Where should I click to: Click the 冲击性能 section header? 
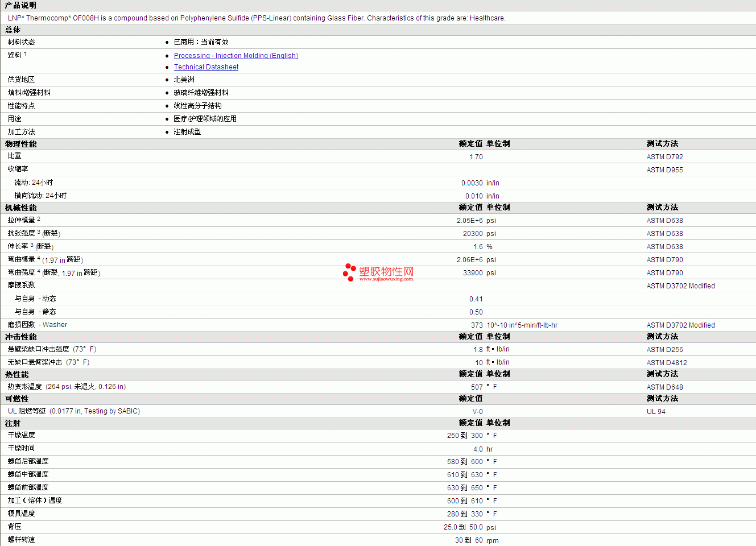point(20,337)
